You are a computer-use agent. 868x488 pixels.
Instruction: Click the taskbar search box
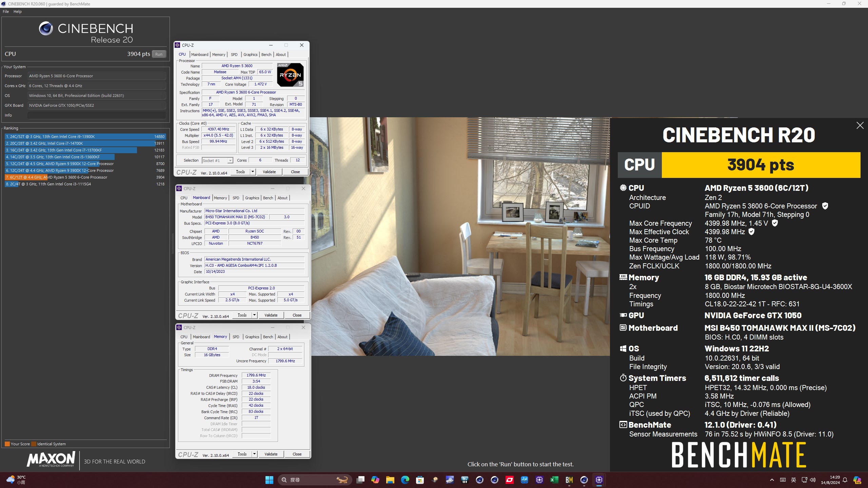pos(314,480)
